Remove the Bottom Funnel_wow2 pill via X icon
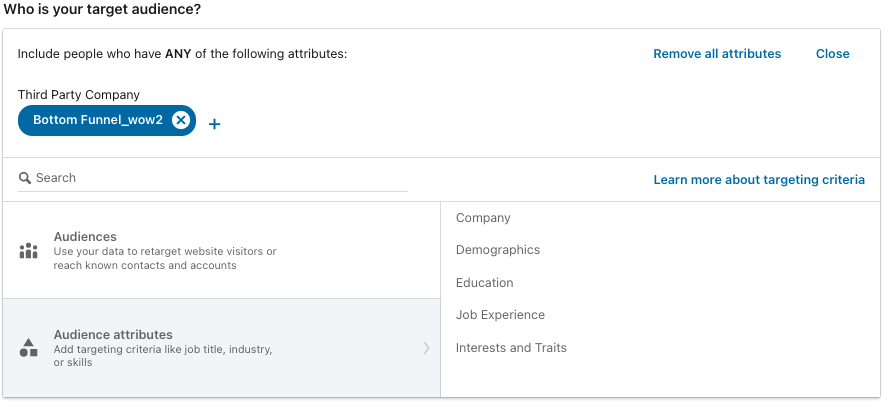 click(181, 120)
